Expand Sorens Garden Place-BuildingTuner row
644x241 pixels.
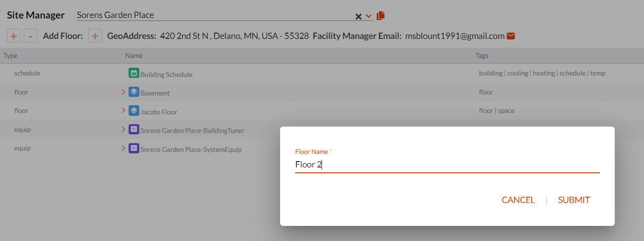(123, 130)
